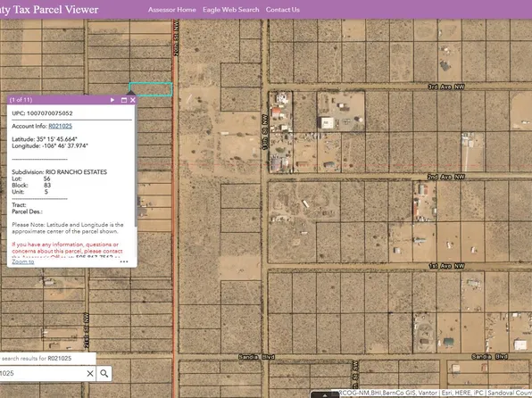
Task: Click the search magnifier button
Action: coord(104,373)
